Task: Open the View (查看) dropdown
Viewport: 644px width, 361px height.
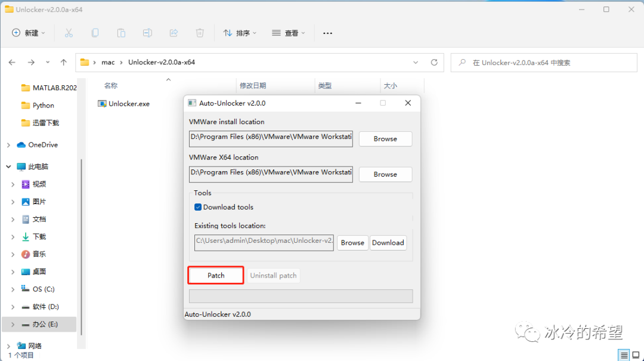Action: tap(289, 33)
